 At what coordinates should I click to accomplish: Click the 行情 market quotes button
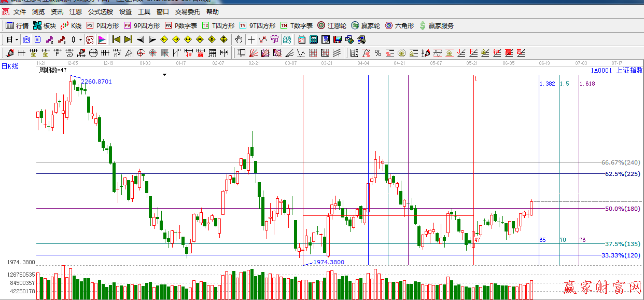click(x=17, y=25)
